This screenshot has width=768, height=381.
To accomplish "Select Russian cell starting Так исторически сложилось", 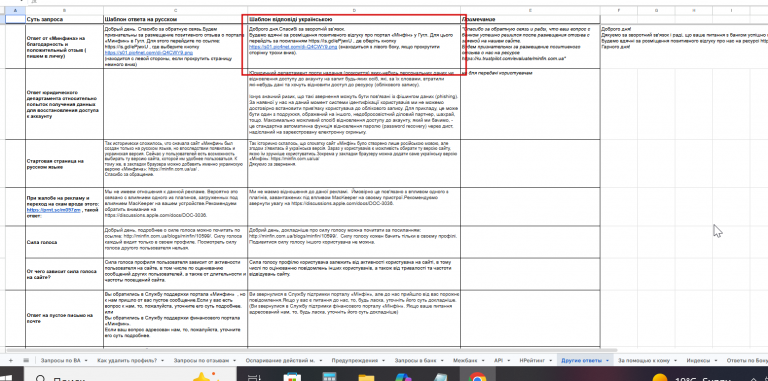I will pos(175,164).
